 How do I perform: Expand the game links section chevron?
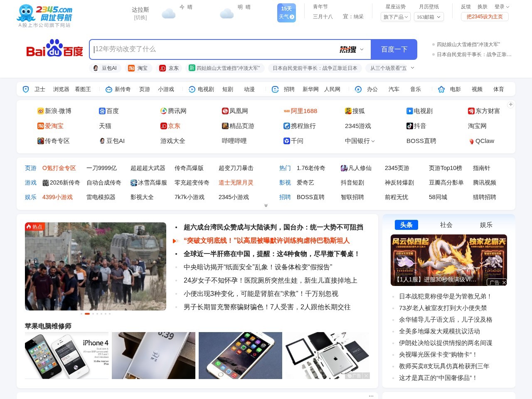(266, 205)
